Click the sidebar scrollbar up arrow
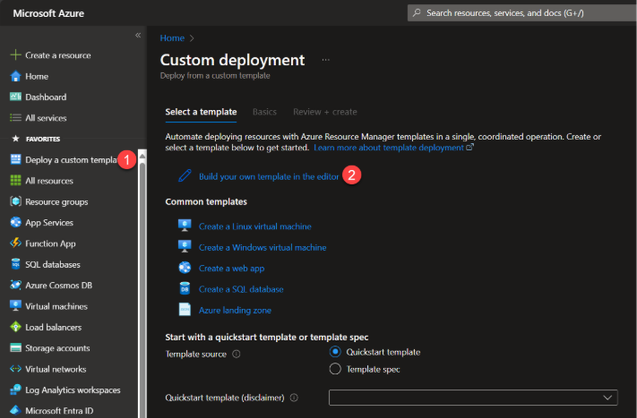The image size is (637, 418). 142,155
